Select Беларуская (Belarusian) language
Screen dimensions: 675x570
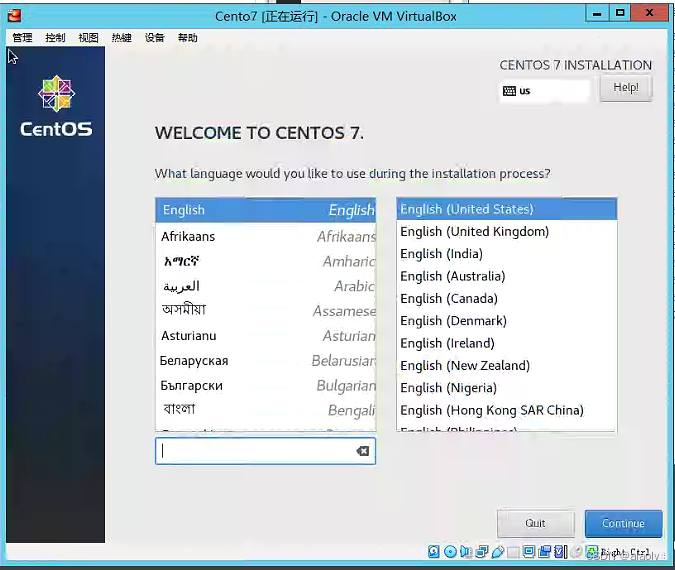(x=266, y=360)
